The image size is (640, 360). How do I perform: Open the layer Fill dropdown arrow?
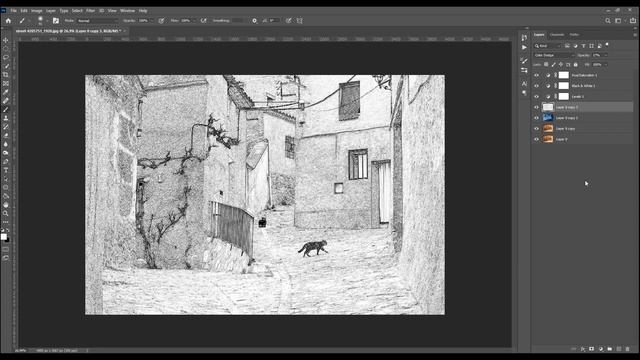tap(605, 64)
